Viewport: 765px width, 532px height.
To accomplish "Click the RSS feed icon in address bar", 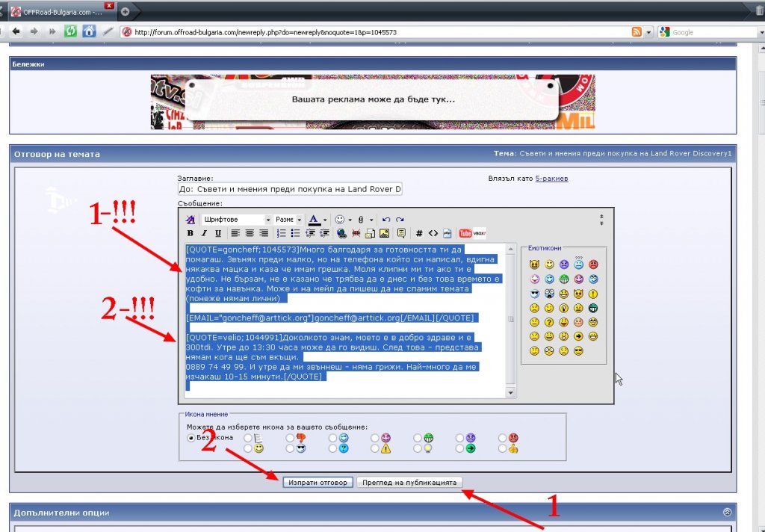I will (x=637, y=32).
